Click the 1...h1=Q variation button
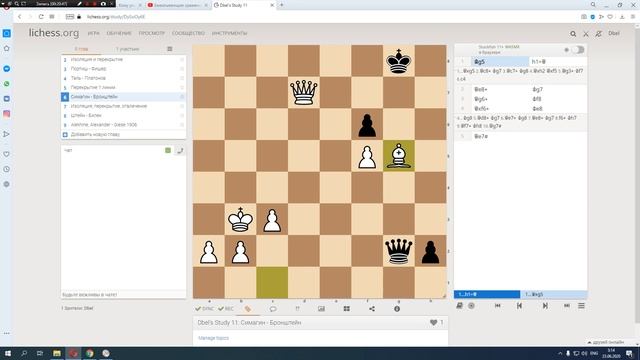This screenshot has width=640, height=360. coord(487,294)
